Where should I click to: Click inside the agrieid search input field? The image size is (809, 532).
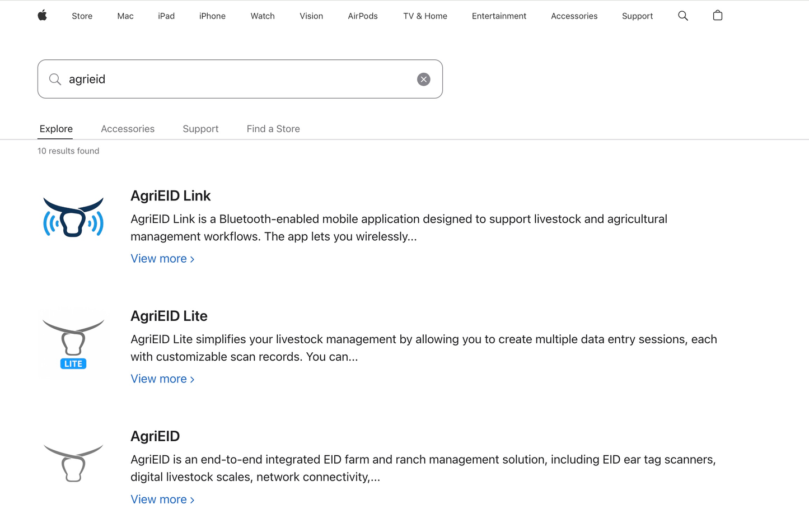224,79
